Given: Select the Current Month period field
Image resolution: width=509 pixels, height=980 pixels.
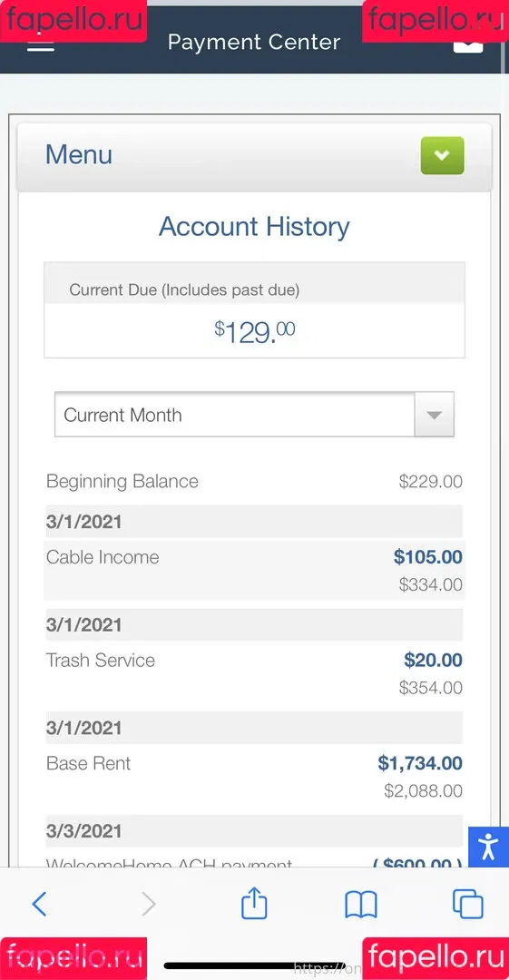Looking at the screenshot, I should pyautogui.click(x=254, y=415).
